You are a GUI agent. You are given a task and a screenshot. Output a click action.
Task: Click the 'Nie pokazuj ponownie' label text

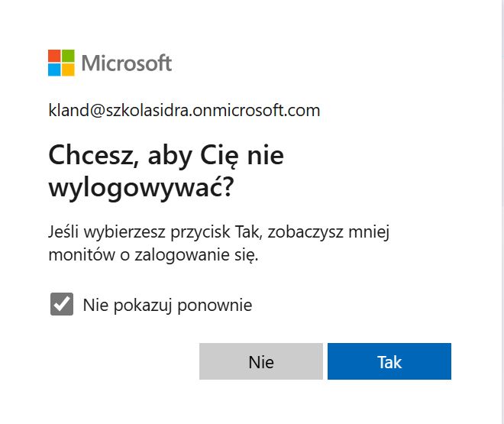point(167,306)
